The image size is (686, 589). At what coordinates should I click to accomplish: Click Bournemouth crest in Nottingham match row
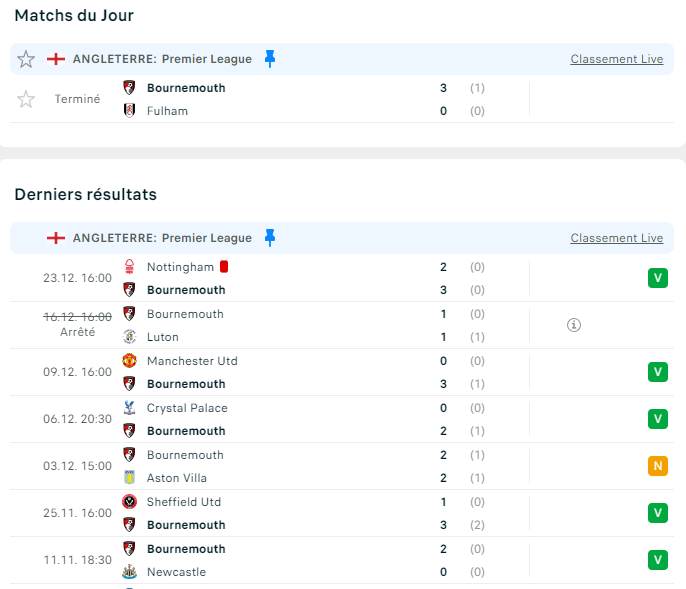(x=129, y=290)
